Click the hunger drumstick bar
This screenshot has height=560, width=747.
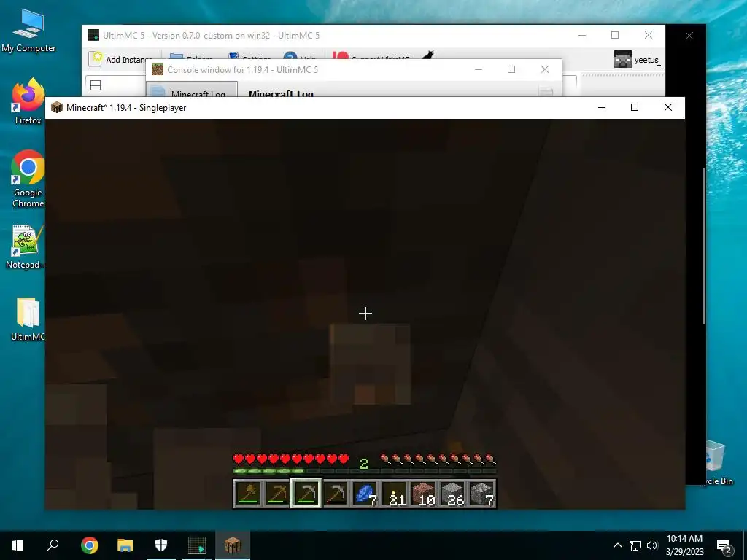(x=438, y=459)
